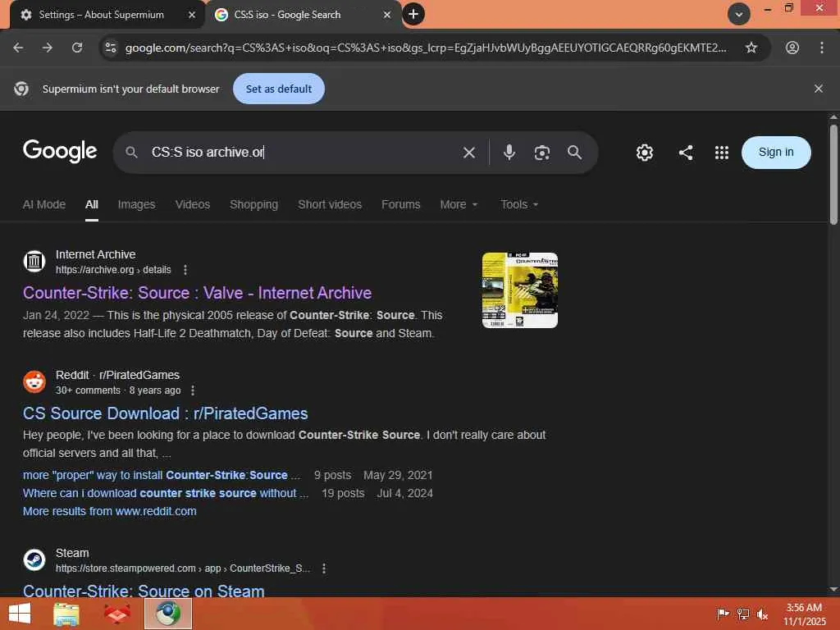
Task: Open More results from www.reddit.com
Action: [x=109, y=512]
